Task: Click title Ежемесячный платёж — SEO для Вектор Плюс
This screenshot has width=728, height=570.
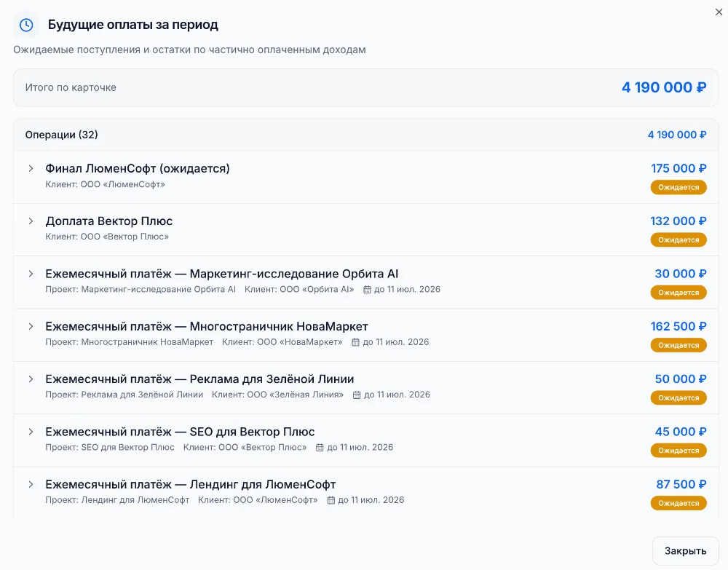Action: (x=180, y=432)
